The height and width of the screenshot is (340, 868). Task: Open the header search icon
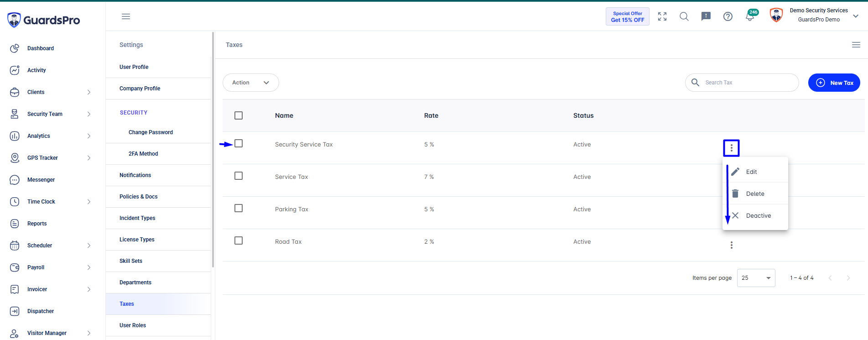684,16
